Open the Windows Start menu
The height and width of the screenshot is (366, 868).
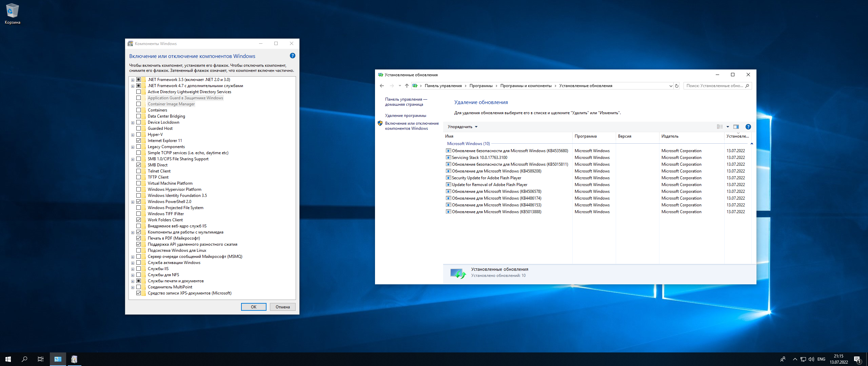[8, 359]
